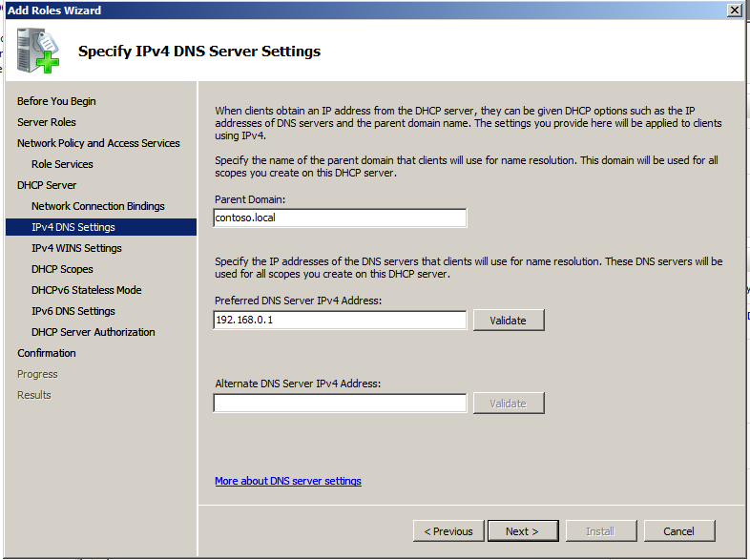750x560 pixels.
Task: Click the Next button
Action: click(x=523, y=531)
